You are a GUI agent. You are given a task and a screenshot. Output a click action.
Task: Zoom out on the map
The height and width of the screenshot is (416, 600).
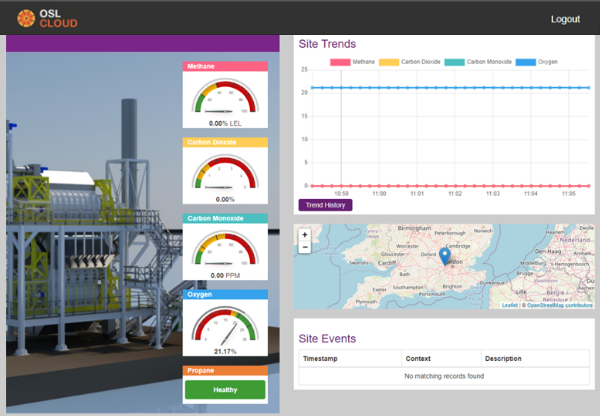(305, 247)
